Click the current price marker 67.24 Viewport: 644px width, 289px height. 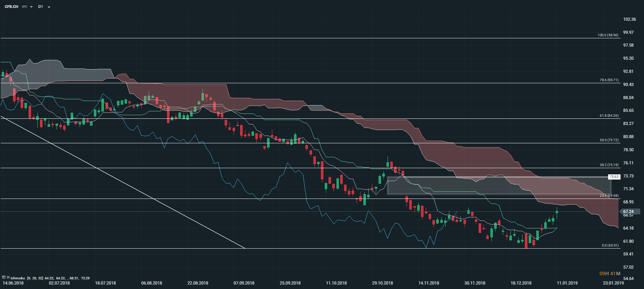click(628, 212)
